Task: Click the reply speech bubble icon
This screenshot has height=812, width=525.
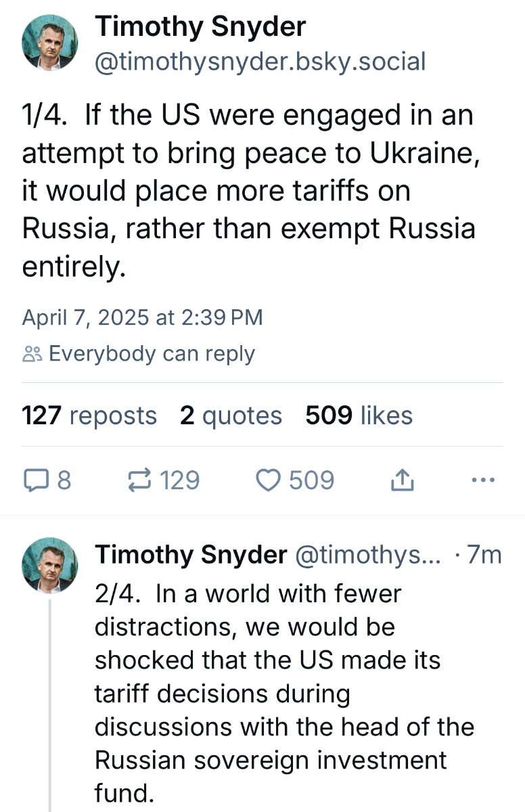Action: tap(34, 480)
